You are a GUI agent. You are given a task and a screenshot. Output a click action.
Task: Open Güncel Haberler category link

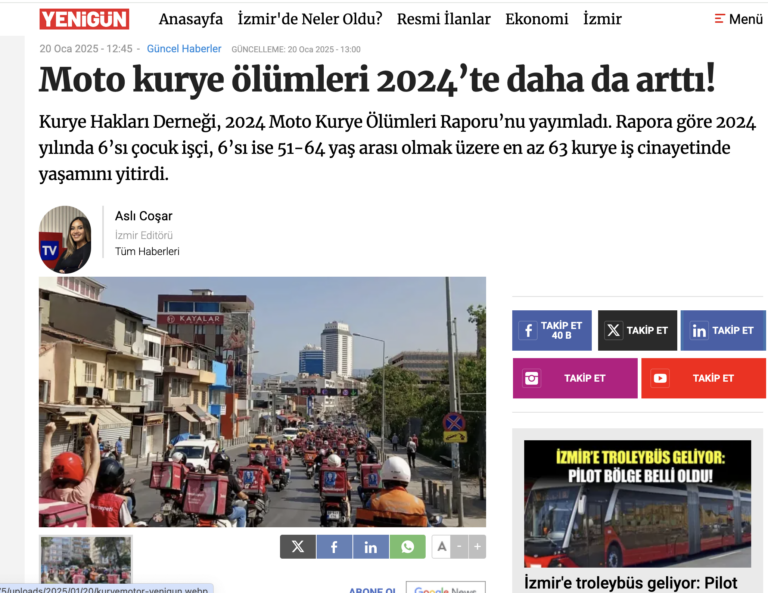(184, 49)
